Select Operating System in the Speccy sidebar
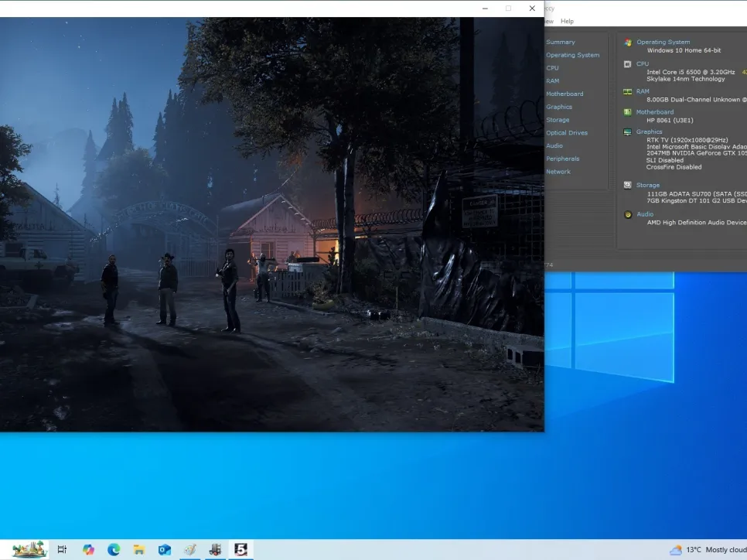The height and width of the screenshot is (560, 747). (573, 55)
